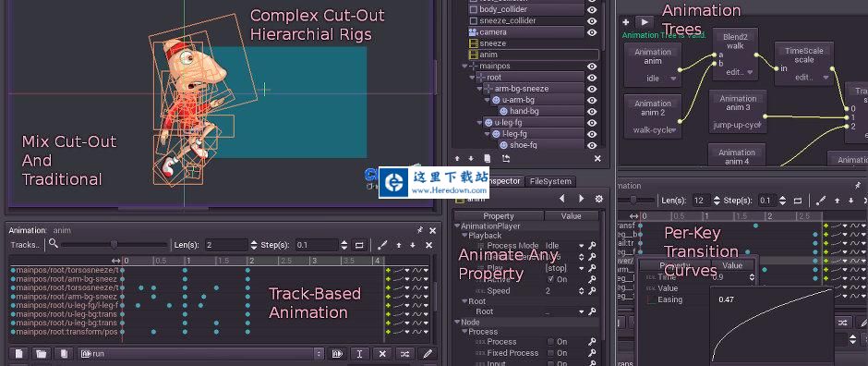Click edit.. on the TimeScale scale node
This screenshot has height=366, width=868.
pos(803,78)
